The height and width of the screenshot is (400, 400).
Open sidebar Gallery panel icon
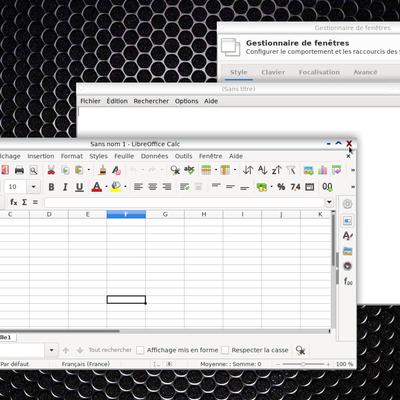click(347, 251)
